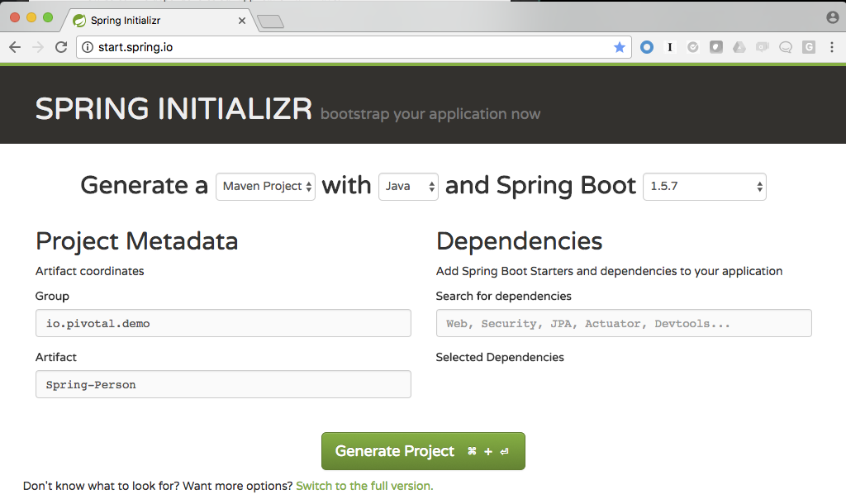
Task: Open the gray checkmark circle extension
Action: pos(693,47)
